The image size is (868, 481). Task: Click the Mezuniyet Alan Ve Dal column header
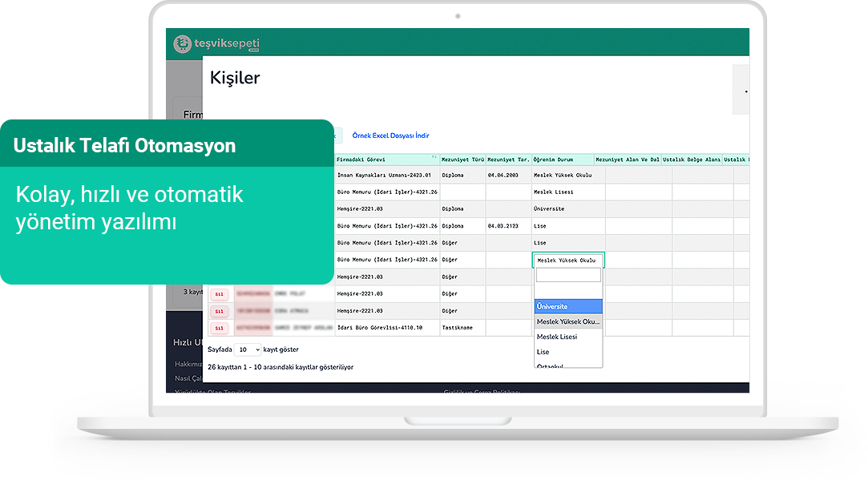627,160
